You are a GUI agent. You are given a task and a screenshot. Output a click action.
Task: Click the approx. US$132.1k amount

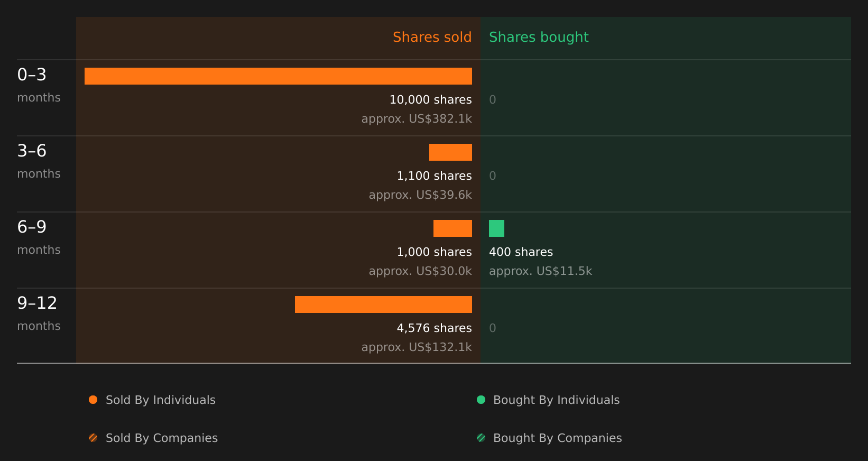click(417, 347)
